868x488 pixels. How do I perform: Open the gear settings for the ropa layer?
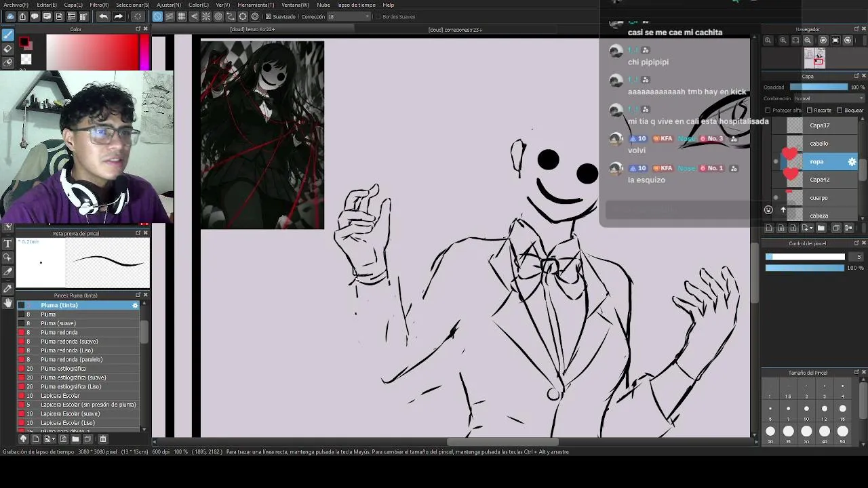click(852, 161)
